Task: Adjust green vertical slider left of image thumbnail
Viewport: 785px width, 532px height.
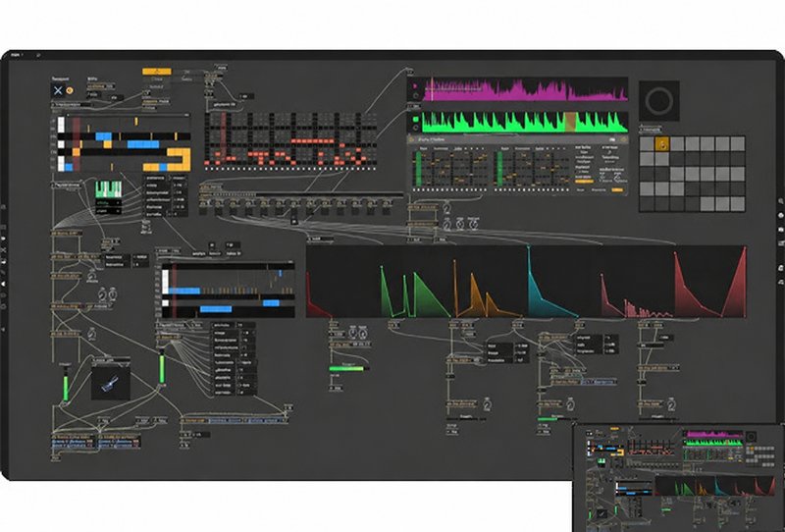Action: (65, 384)
